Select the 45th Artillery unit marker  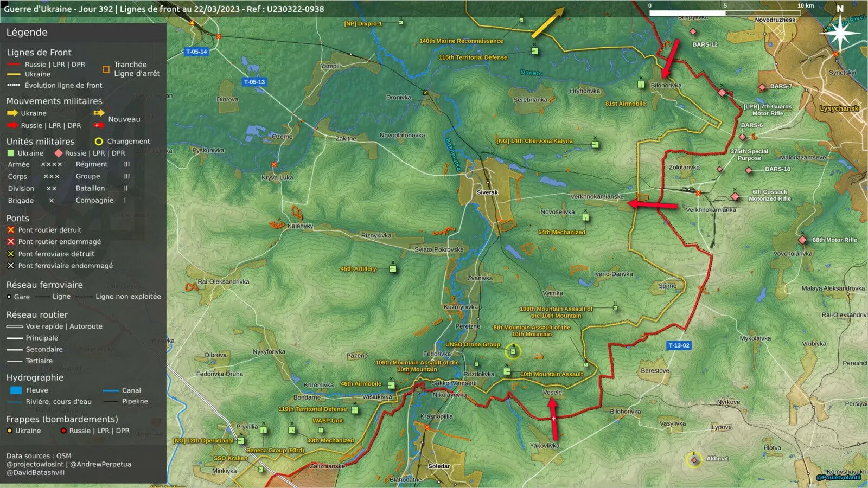[x=393, y=269]
